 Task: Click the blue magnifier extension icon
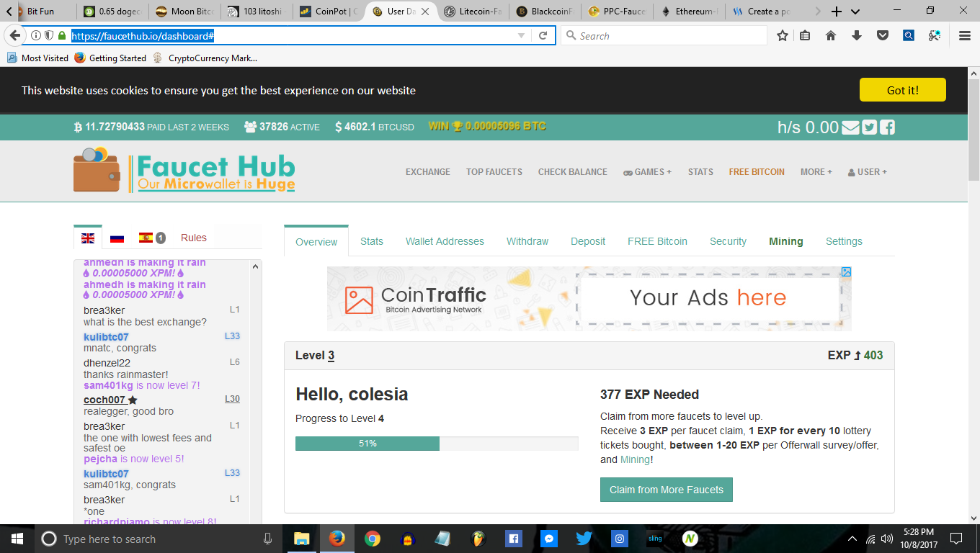(909, 35)
